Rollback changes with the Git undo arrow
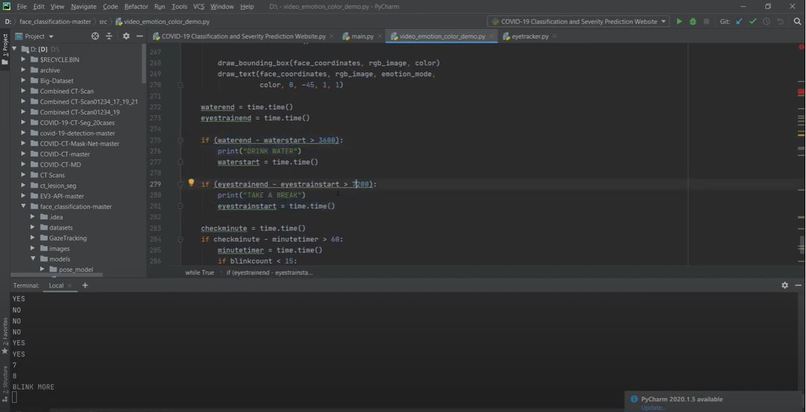Viewport: 806px width, 412px height. 780,22
